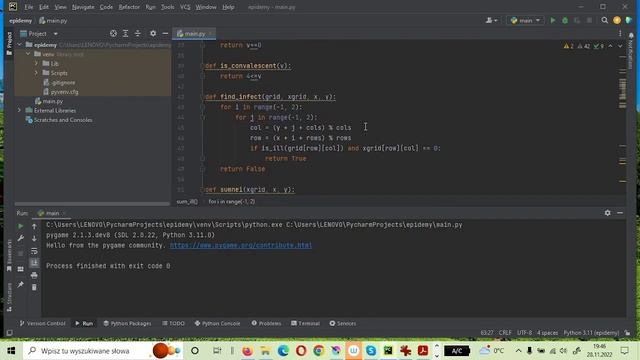
Task: Open the Problems tool window
Action: [266, 323]
